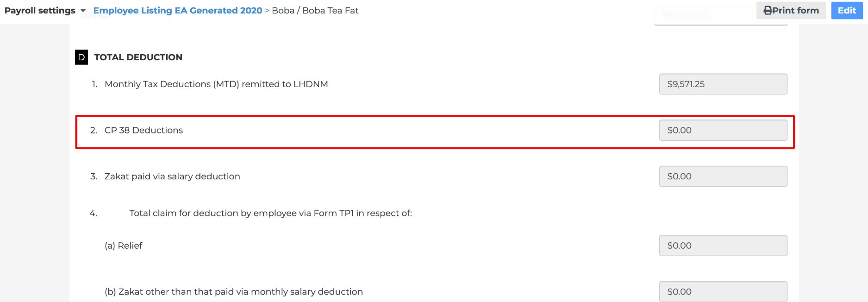Click the Zakat paid via salary deduction field
The height and width of the screenshot is (302, 868).
(x=723, y=176)
